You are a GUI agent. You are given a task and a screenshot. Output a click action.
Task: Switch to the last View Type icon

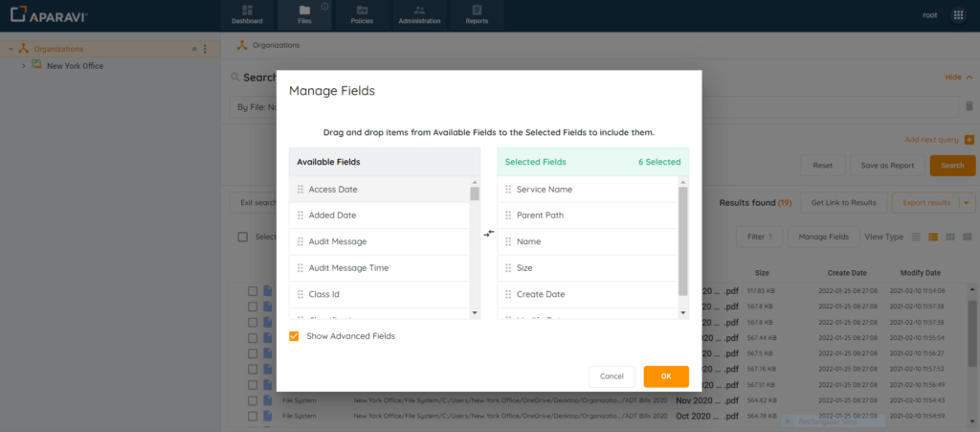pos(967,237)
